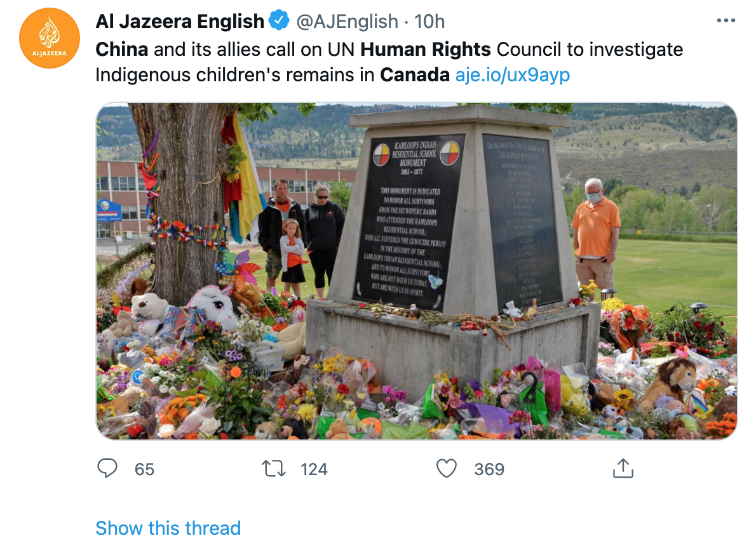Open the @AJEnglish handle

point(347,22)
